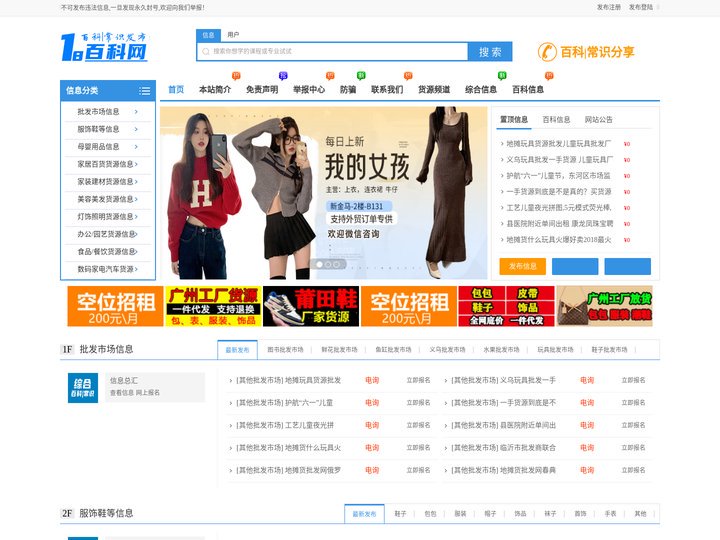The image size is (720, 540).
Task: Open the 家居百货货源信息 category
Action: (x=107, y=164)
